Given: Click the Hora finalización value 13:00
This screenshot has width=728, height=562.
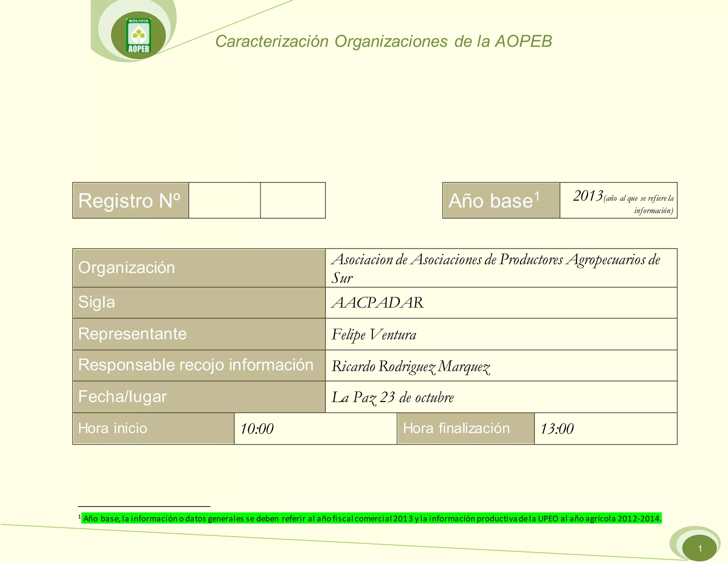Looking at the screenshot, I should tap(557, 429).
